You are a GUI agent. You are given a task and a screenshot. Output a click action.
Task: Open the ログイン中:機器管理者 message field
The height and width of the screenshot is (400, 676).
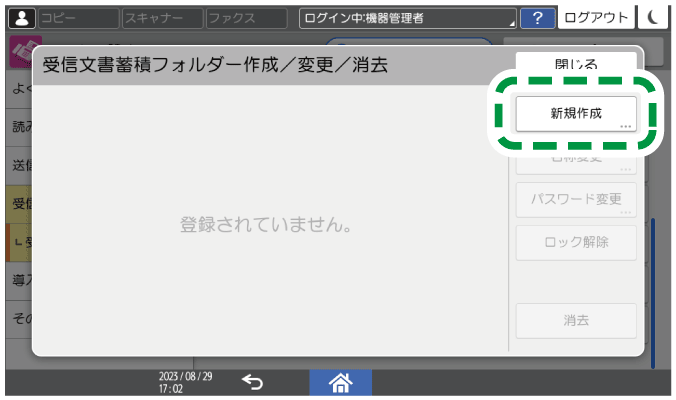coord(407,18)
